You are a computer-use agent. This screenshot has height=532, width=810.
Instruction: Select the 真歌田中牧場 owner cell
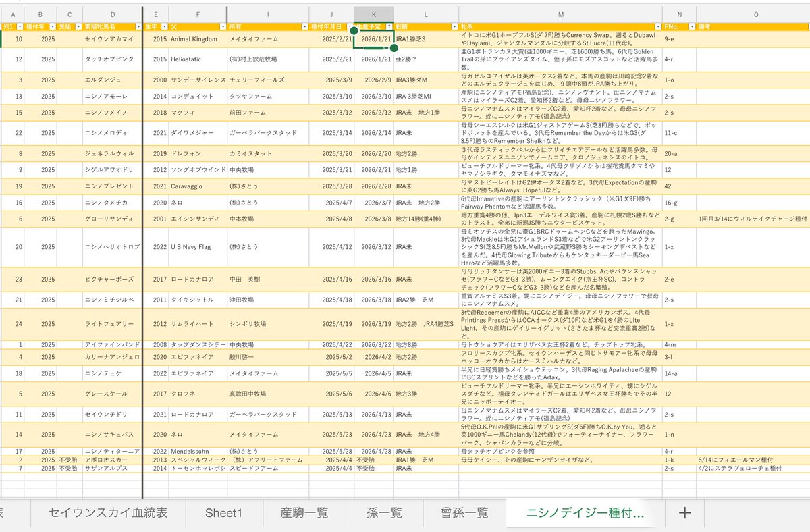267,393
